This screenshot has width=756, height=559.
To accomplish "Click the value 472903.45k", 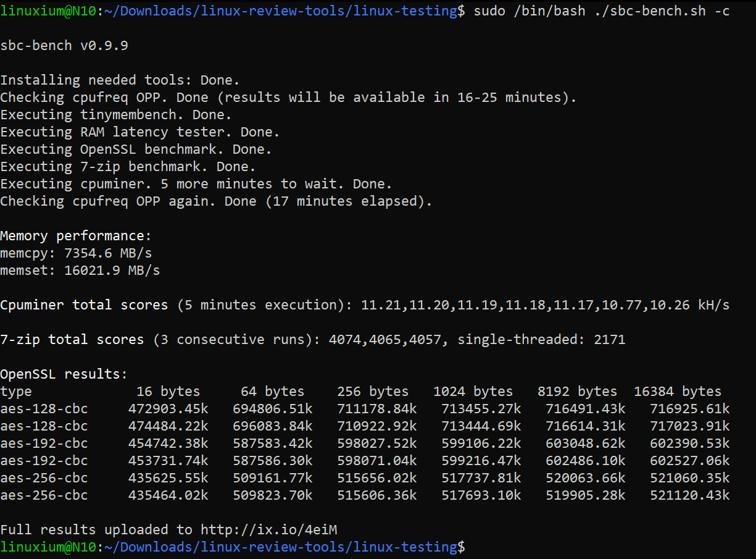I will coord(168,408).
